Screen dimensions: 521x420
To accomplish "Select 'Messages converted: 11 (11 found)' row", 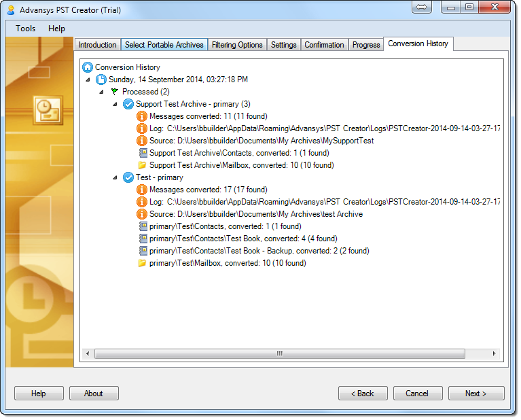I will coord(209,116).
